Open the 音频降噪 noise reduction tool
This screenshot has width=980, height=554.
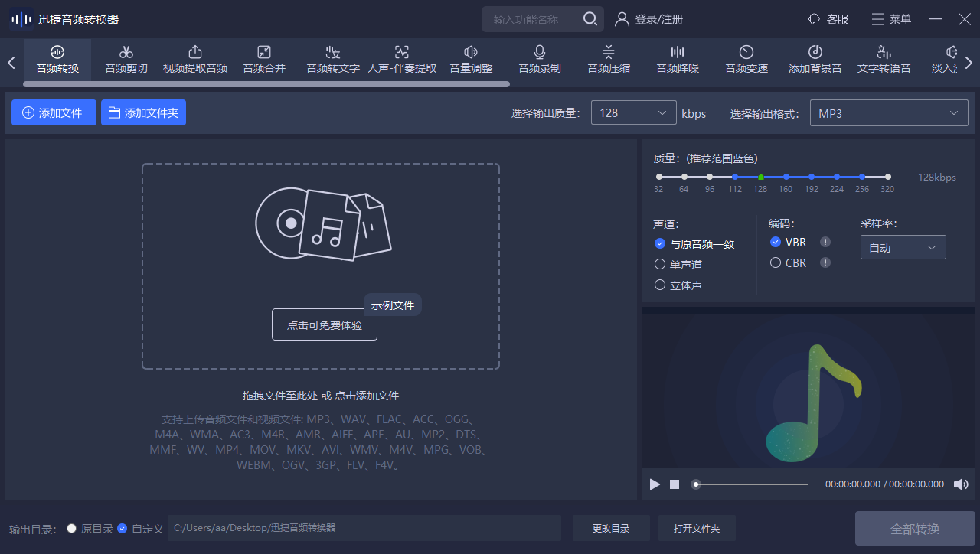click(x=677, y=60)
